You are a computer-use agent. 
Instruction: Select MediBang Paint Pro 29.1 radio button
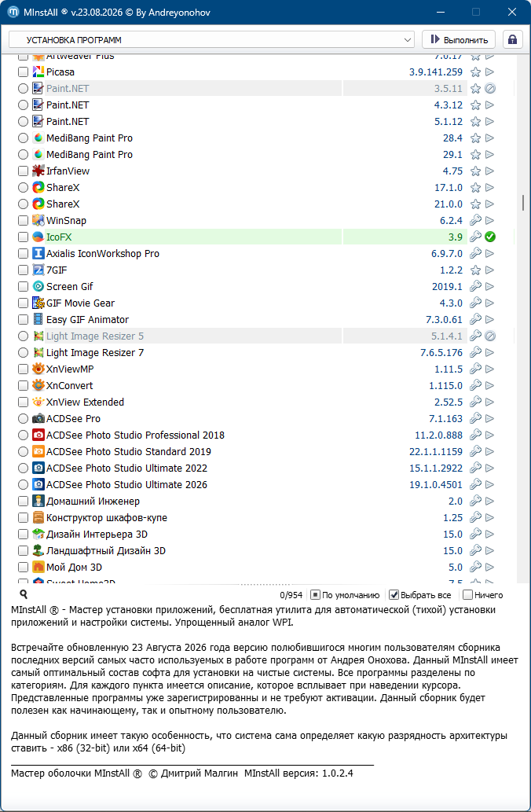23,154
